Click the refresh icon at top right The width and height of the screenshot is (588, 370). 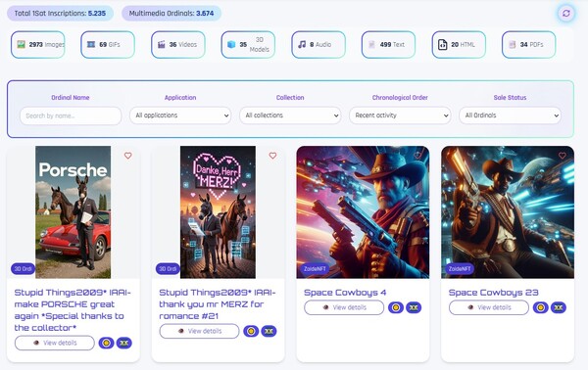click(566, 14)
